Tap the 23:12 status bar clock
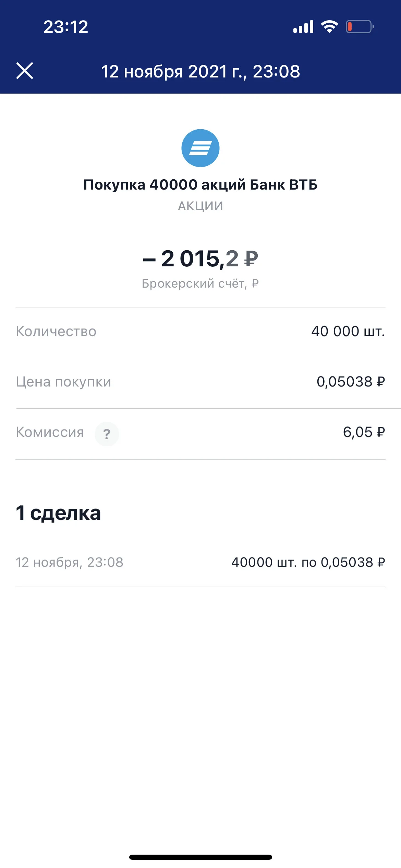Image resolution: width=401 pixels, height=868 pixels. [x=66, y=27]
